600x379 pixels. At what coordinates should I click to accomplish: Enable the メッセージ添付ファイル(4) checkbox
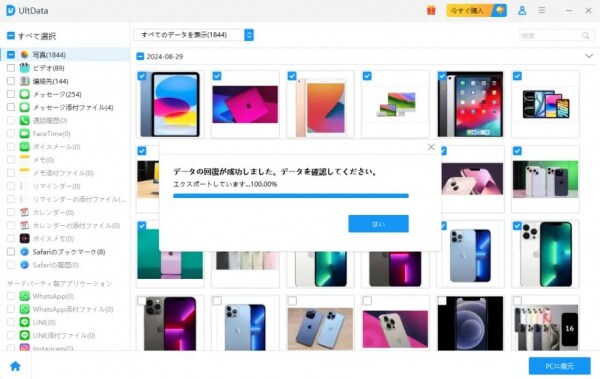pos(11,107)
